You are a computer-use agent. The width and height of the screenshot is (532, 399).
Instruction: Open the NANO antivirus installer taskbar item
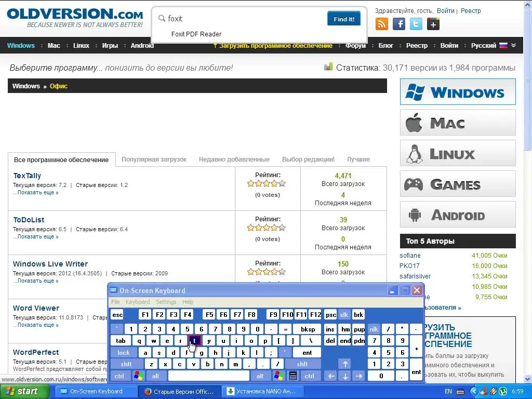pyautogui.click(x=262, y=392)
